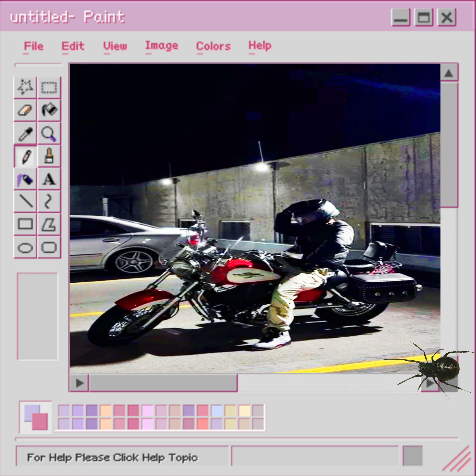This screenshot has height=476, width=476.
Task: Select the Polygon shape tool
Action: click(x=49, y=224)
